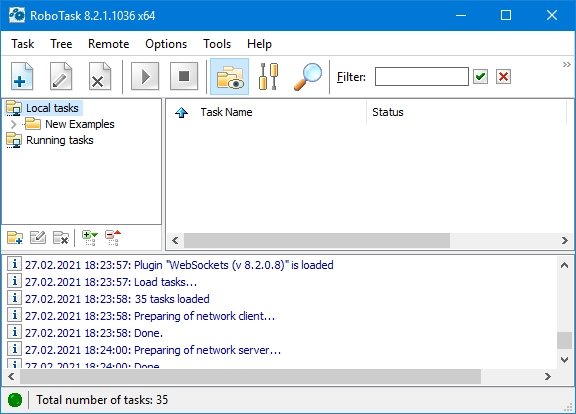Viewport: 576px width, 414px height.
Task: Select the 18:23:58 'Done.' log entry
Action: point(94,333)
